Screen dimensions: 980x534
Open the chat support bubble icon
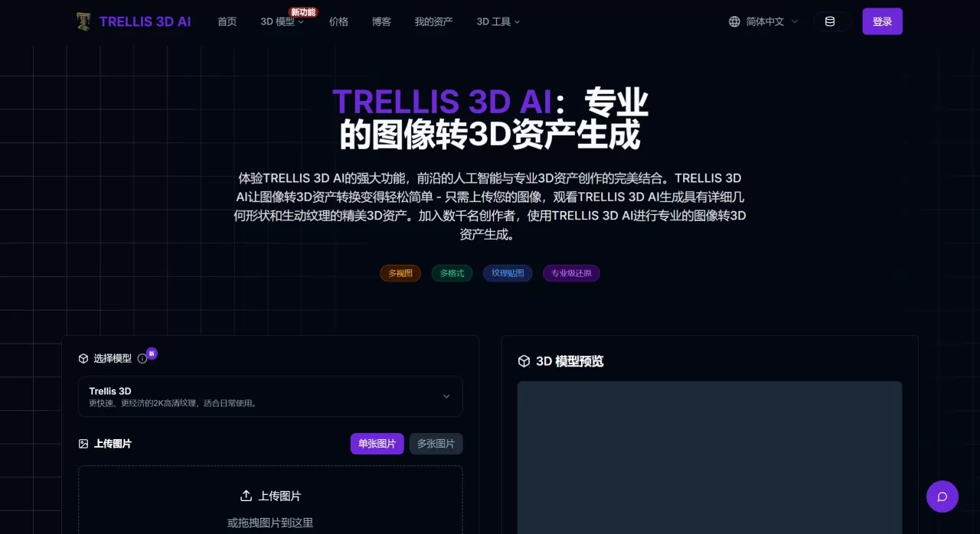coord(942,497)
